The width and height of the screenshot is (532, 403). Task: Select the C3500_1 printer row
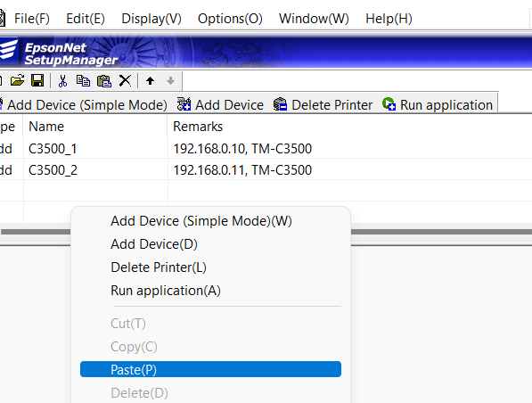click(266, 148)
